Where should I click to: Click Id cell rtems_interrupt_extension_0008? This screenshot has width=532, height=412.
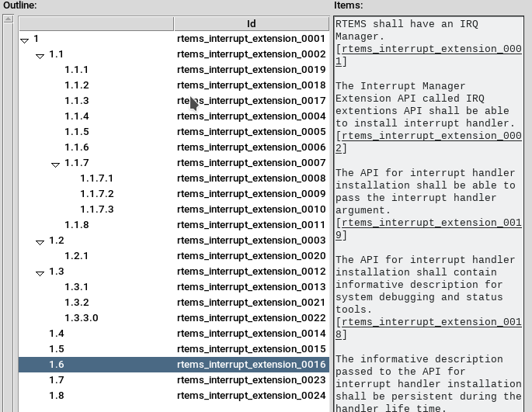coord(252,178)
